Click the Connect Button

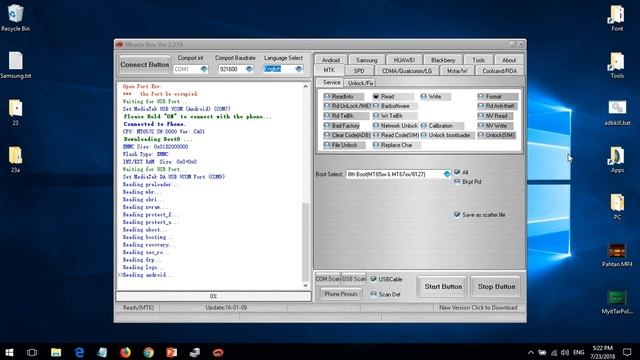[144, 64]
